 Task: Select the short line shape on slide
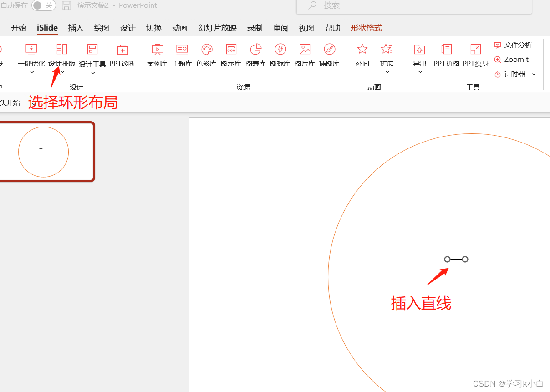pyautogui.click(x=456, y=259)
